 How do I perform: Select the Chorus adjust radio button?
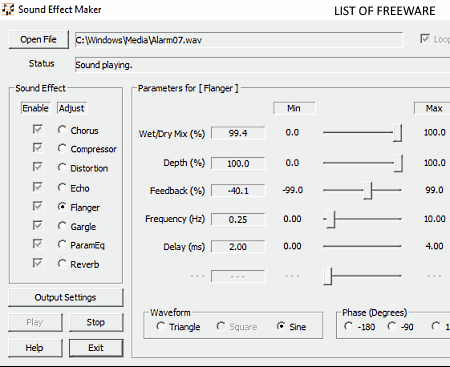click(62, 130)
